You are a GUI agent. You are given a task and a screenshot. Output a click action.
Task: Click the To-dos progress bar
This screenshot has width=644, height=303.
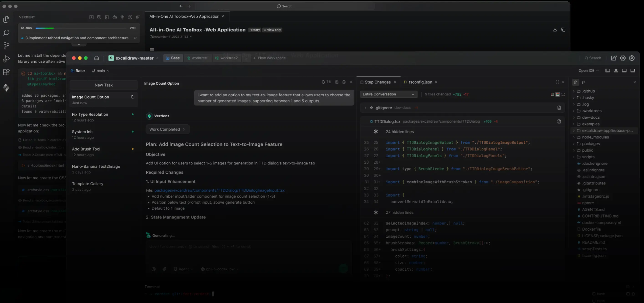(81, 28)
